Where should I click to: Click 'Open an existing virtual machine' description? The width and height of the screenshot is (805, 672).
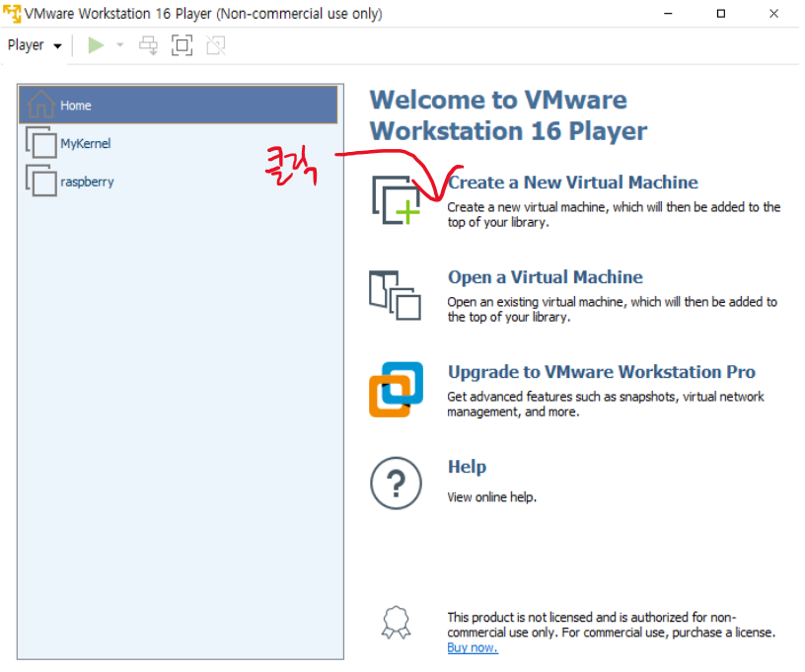click(x=612, y=309)
